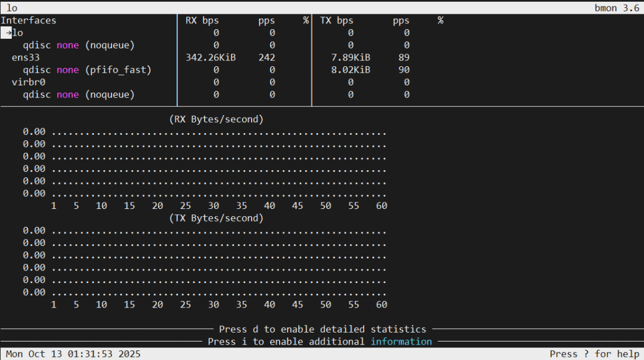Click the 'Press d to enable detailed statistics' line
The image size is (644, 360).
pyautogui.click(x=323, y=329)
